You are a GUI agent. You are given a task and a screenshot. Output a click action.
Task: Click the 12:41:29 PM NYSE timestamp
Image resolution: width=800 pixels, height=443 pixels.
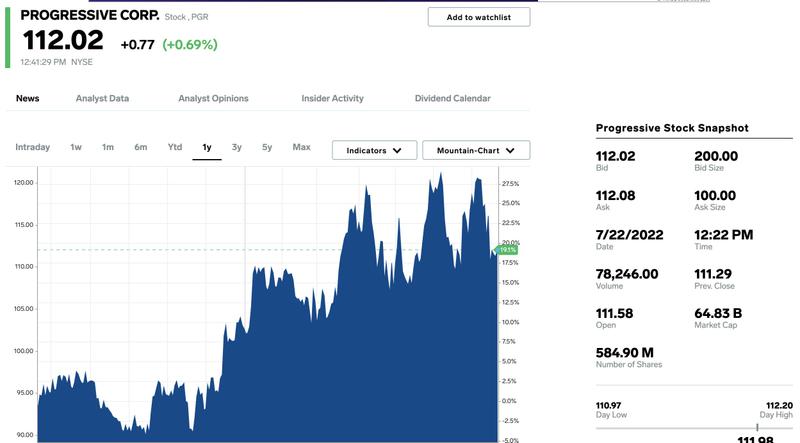click(x=57, y=62)
